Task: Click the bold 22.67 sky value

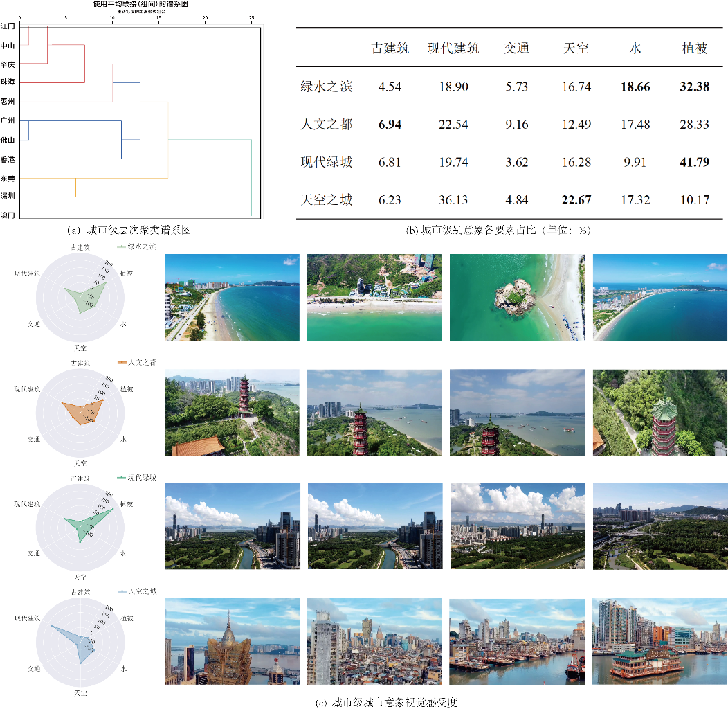Action: point(576,200)
